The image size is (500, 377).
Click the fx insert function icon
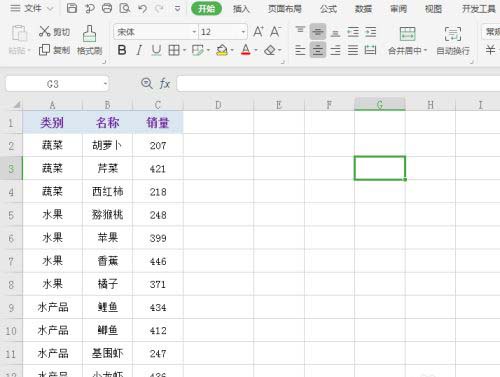[165, 83]
